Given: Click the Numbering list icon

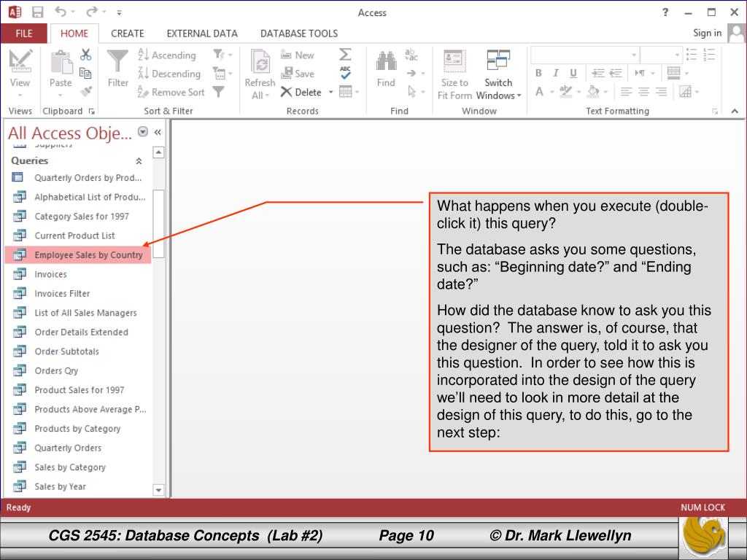Looking at the screenshot, I should [709, 54].
